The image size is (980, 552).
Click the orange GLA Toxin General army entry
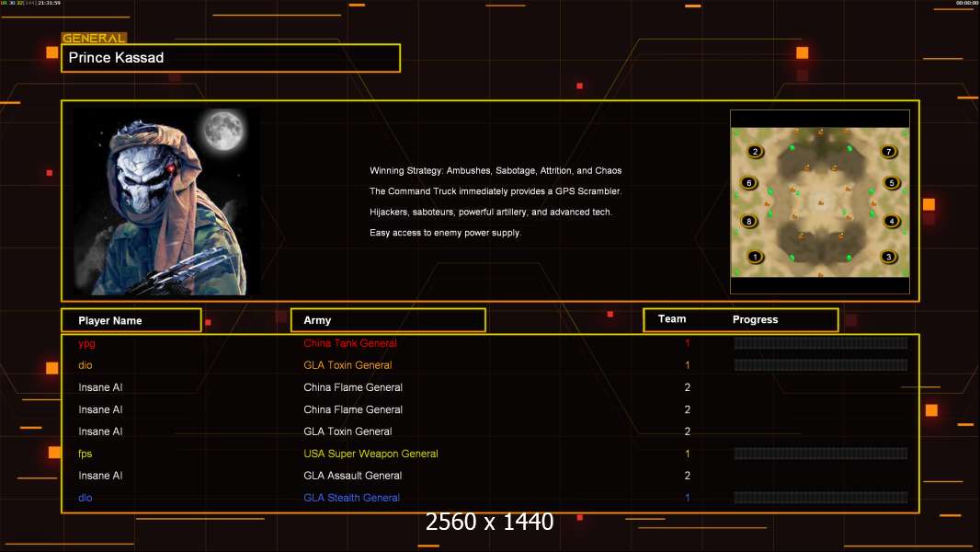click(x=348, y=365)
